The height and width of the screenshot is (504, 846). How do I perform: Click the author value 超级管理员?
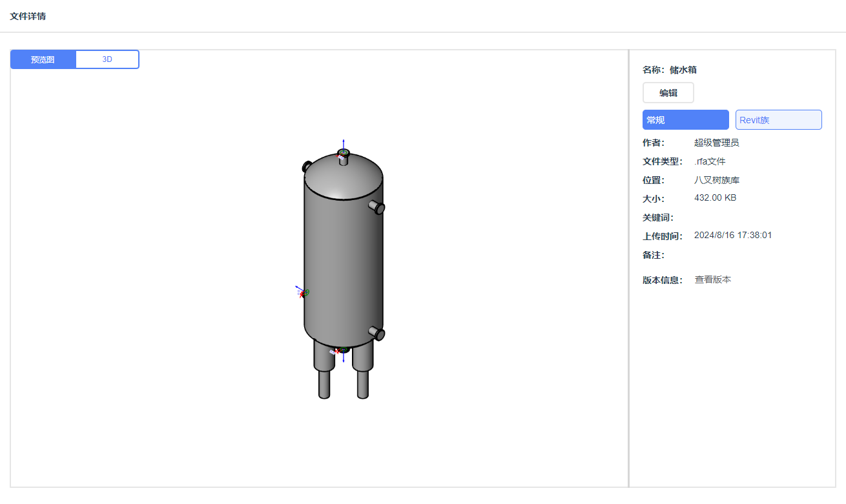point(716,143)
